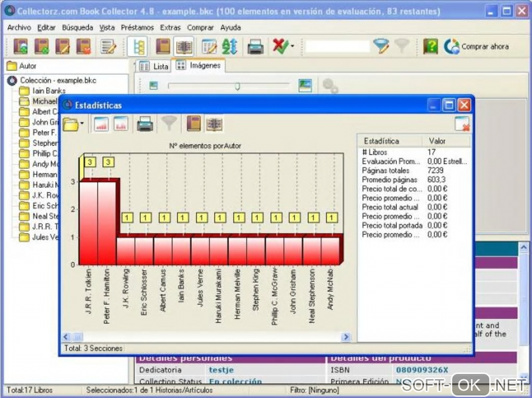Click the J.R.R. Tolkien bar in chart

click(89, 223)
